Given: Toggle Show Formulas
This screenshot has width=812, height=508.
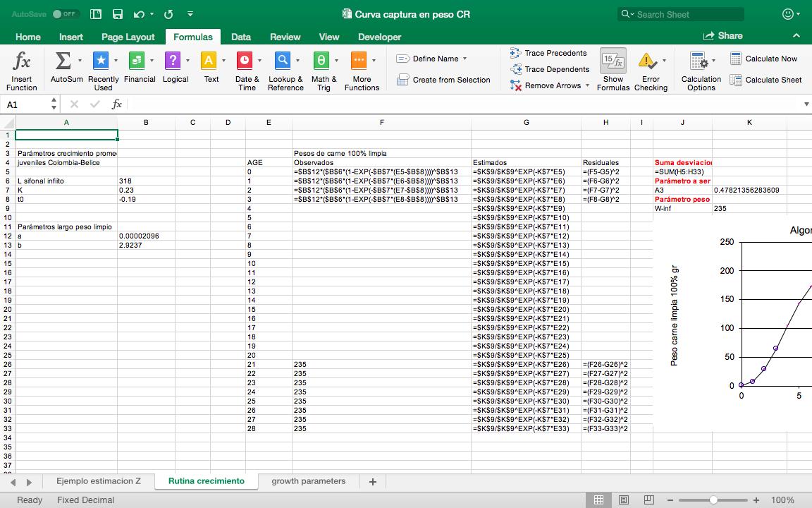Looking at the screenshot, I should tap(613, 69).
